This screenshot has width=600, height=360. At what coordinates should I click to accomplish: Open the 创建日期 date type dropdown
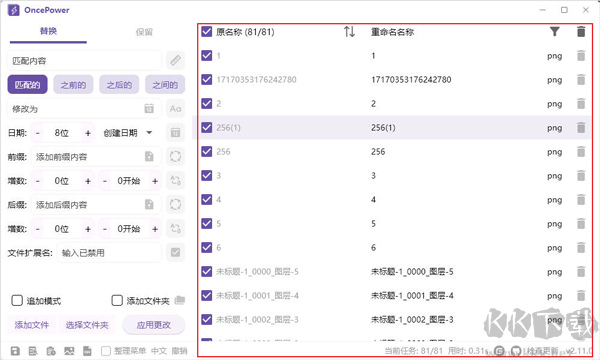pyautogui.click(x=128, y=133)
